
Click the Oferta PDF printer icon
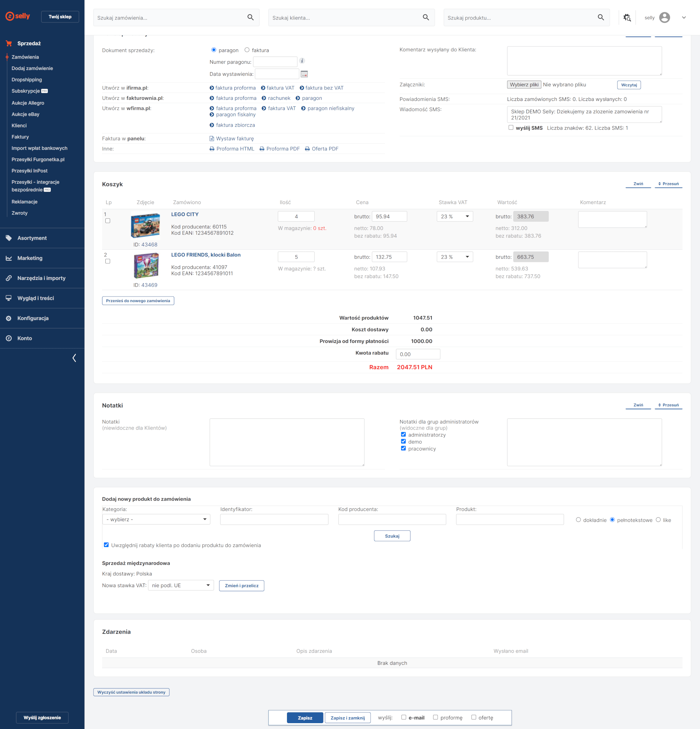(x=307, y=149)
